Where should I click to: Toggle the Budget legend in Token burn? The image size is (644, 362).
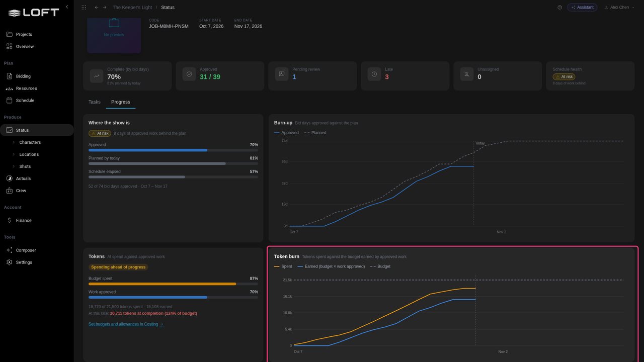pos(380,266)
